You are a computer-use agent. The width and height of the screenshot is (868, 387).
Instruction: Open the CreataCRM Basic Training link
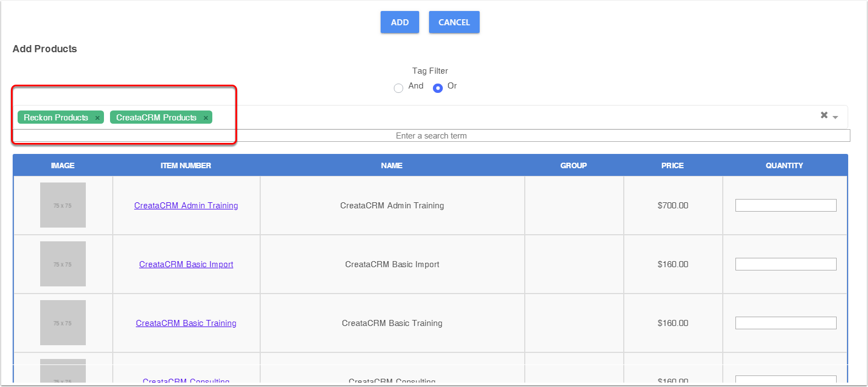186,323
